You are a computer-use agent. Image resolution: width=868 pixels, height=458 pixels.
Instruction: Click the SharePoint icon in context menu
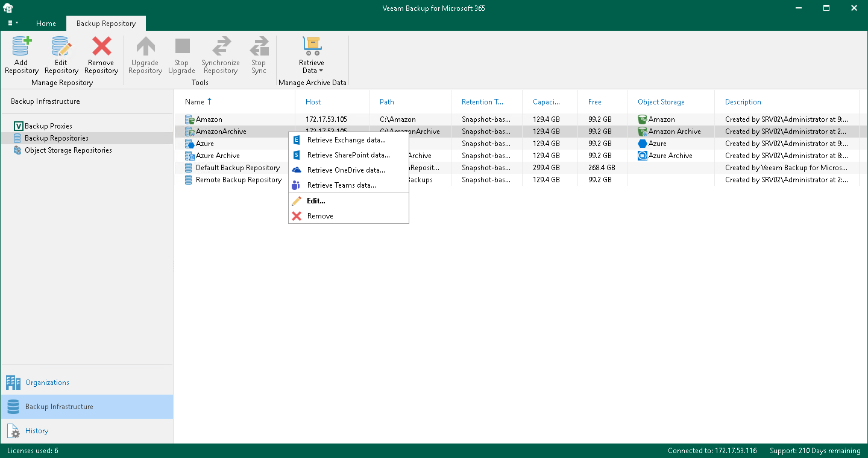[x=297, y=155]
